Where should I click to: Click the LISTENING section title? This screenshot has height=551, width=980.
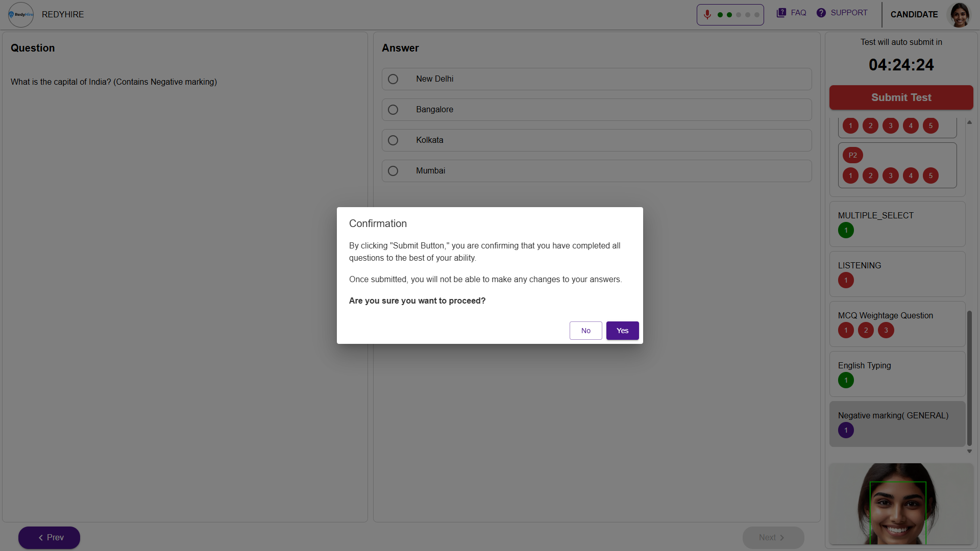pos(860,265)
